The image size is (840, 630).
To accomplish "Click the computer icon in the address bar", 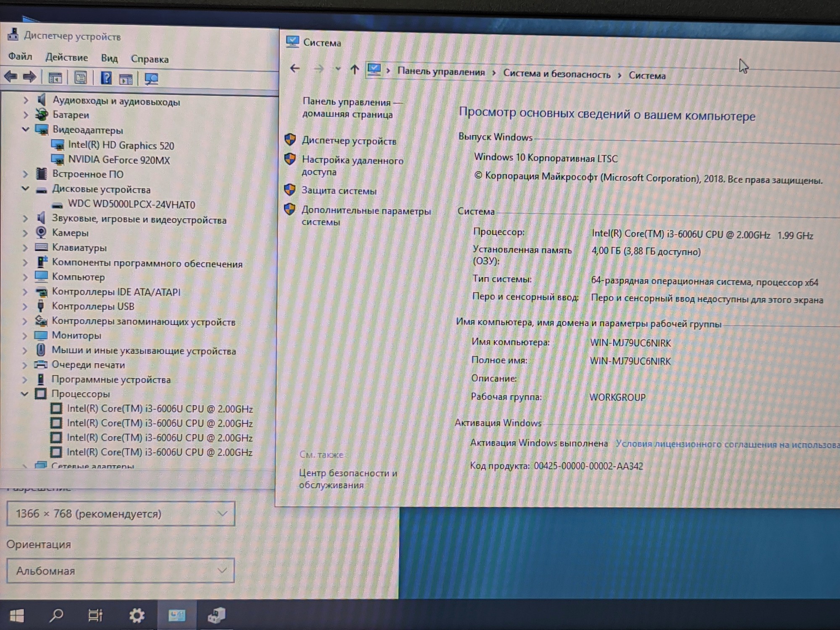I will point(374,69).
